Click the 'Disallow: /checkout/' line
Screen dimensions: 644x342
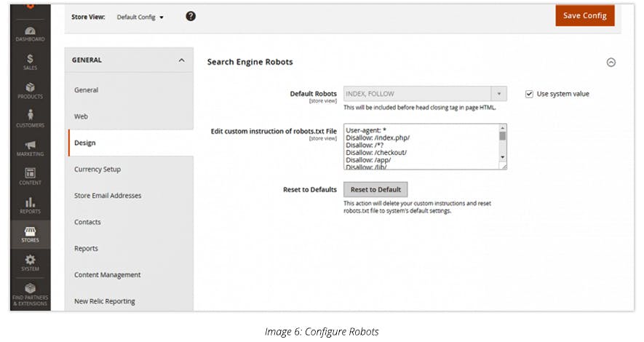point(376,152)
